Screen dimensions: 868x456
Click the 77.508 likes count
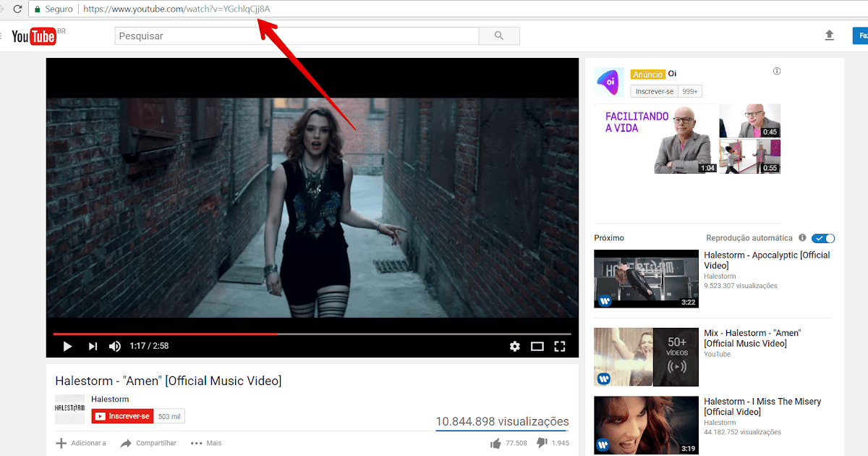516,443
